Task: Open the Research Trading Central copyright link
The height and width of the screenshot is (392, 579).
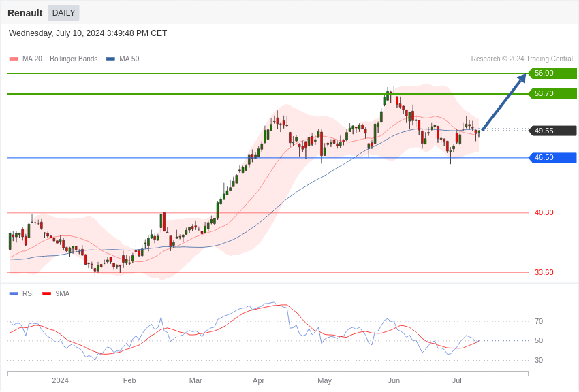Action: pyautogui.click(x=521, y=59)
